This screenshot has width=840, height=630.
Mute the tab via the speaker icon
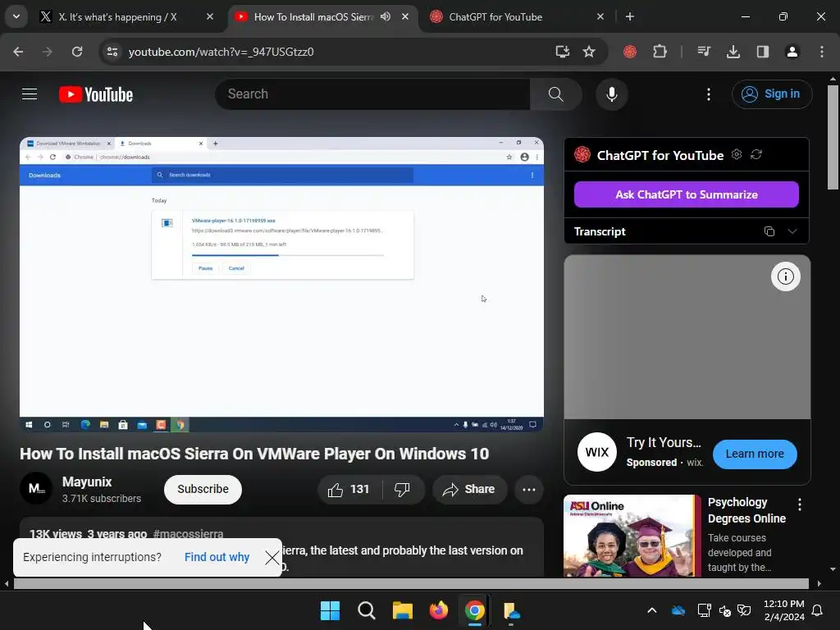pyautogui.click(x=386, y=16)
